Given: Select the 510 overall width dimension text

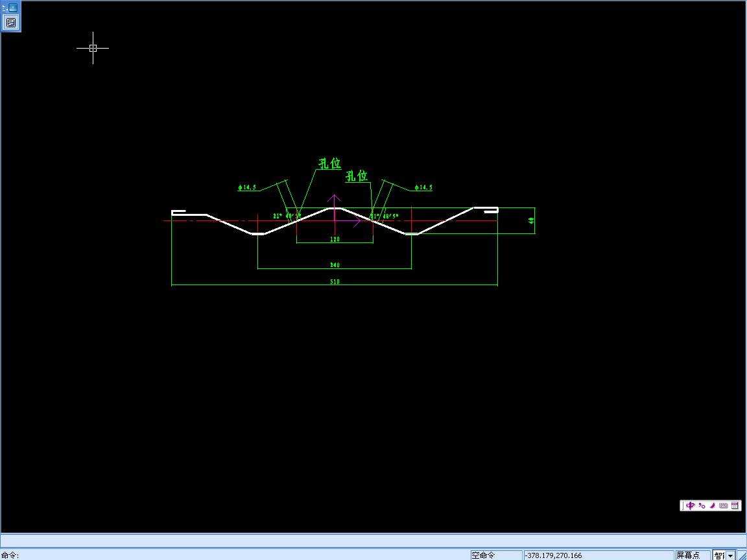Looking at the screenshot, I should [x=335, y=282].
